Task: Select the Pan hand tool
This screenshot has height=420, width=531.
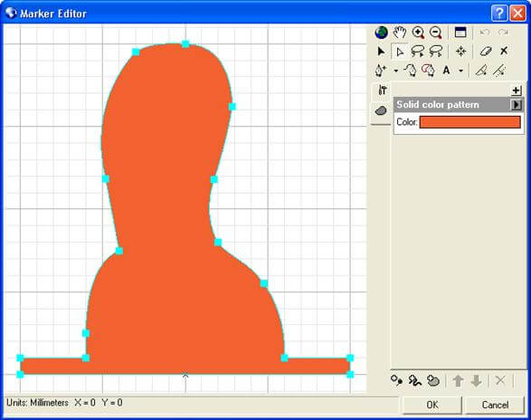Action: pos(400,33)
